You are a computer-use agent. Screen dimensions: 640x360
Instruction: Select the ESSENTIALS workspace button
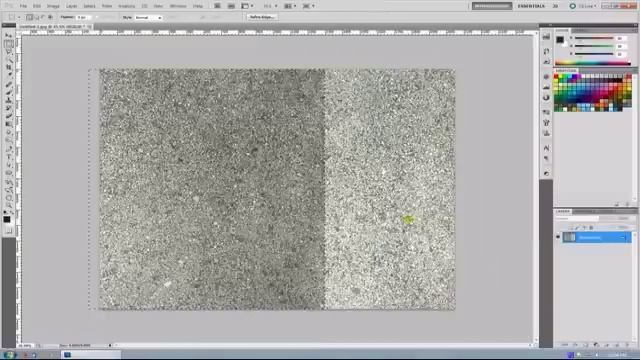(531, 6)
